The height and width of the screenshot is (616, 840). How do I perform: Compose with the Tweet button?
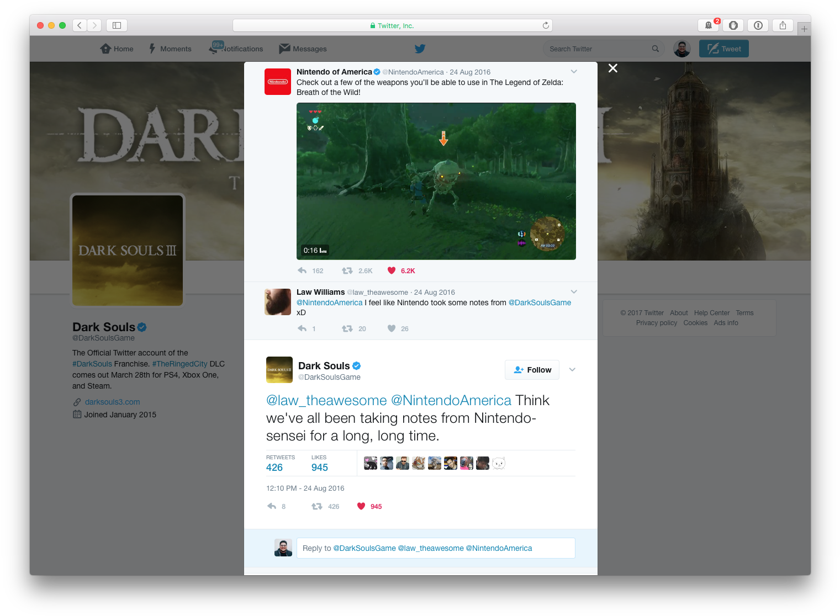click(x=724, y=49)
